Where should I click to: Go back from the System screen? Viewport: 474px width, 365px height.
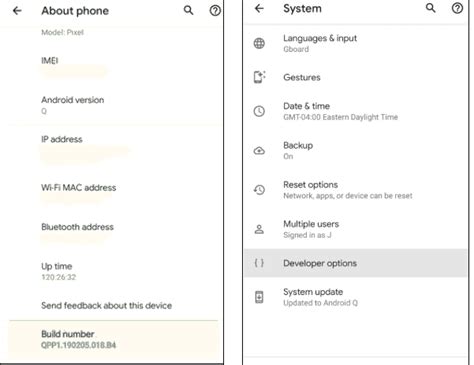[x=259, y=8]
